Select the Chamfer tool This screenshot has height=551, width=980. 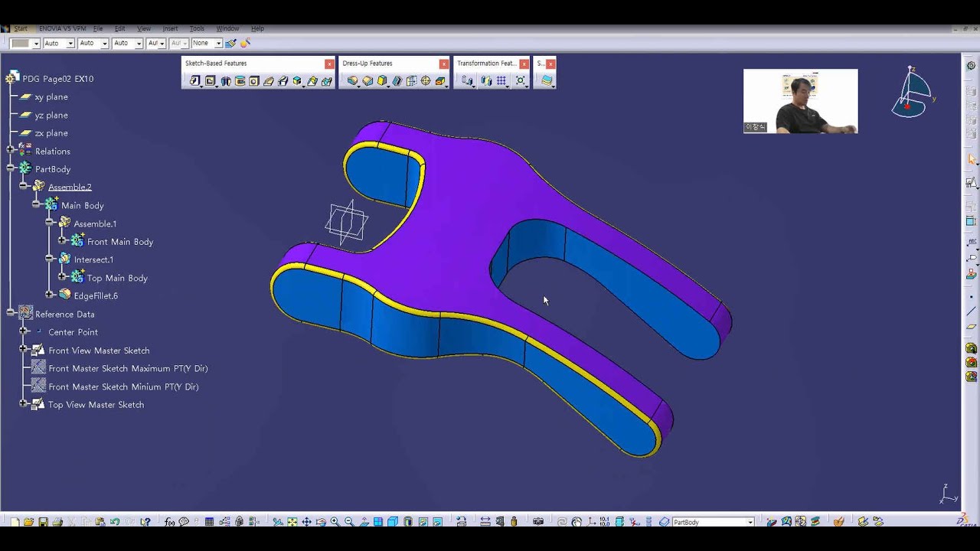coord(367,81)
